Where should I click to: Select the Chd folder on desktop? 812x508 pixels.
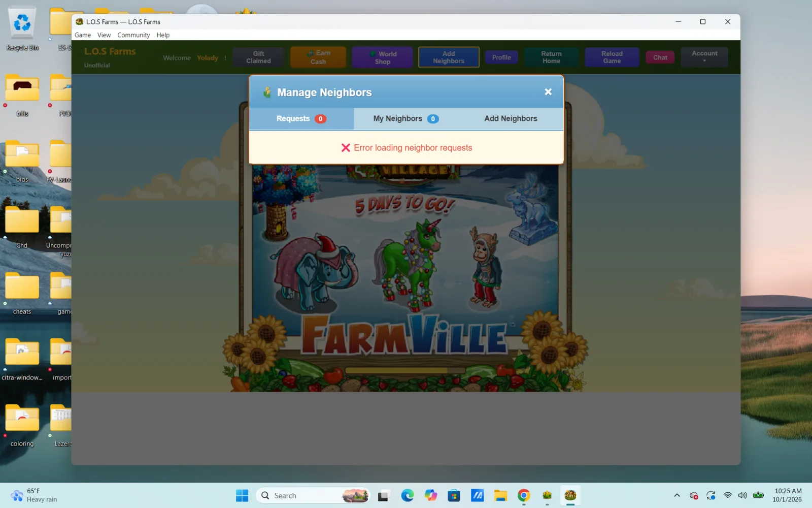[x=22, y=228]
